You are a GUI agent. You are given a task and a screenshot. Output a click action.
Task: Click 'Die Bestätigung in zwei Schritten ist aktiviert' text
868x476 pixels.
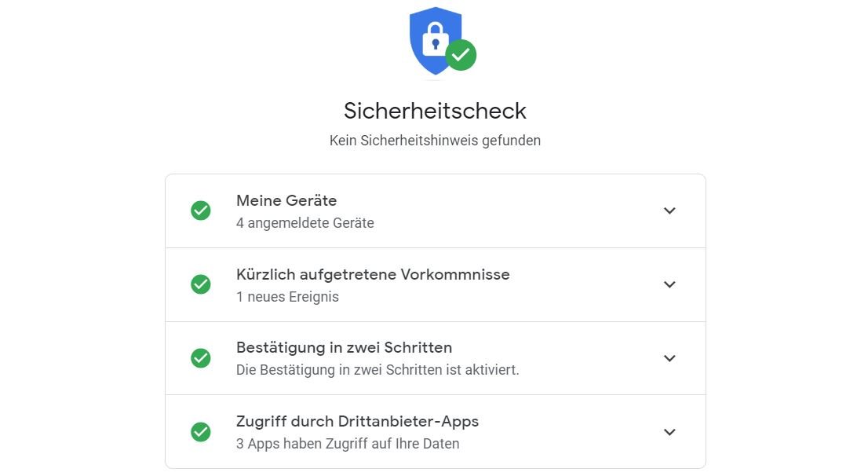377,369
